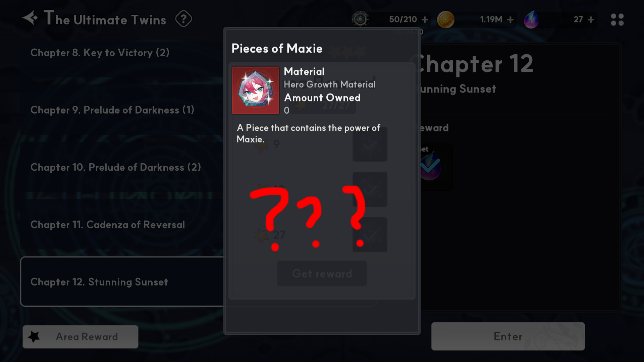Add more stamina with plus button

tap(425, 20)
